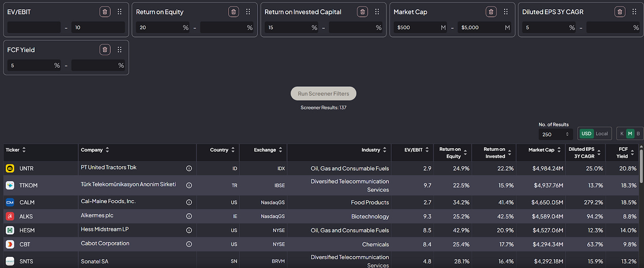Viewport: 644px width, 268px height.
Task: Click the FCF Yield drag handle
Action: 119,50
